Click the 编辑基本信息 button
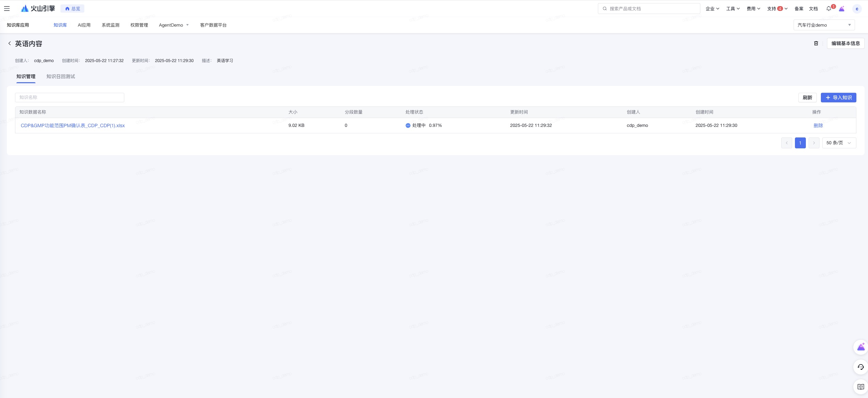 pyautogui.click(x=845, y=43)
